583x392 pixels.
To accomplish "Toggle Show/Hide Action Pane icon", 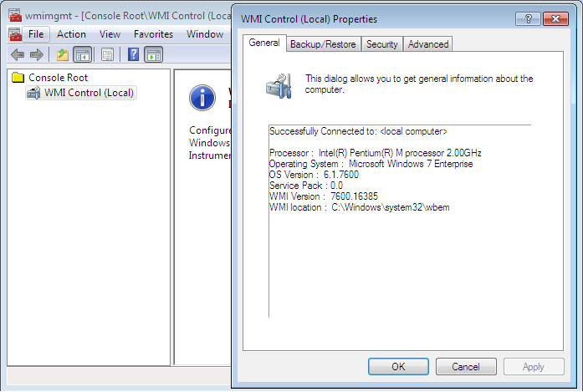I will [153, 55].
